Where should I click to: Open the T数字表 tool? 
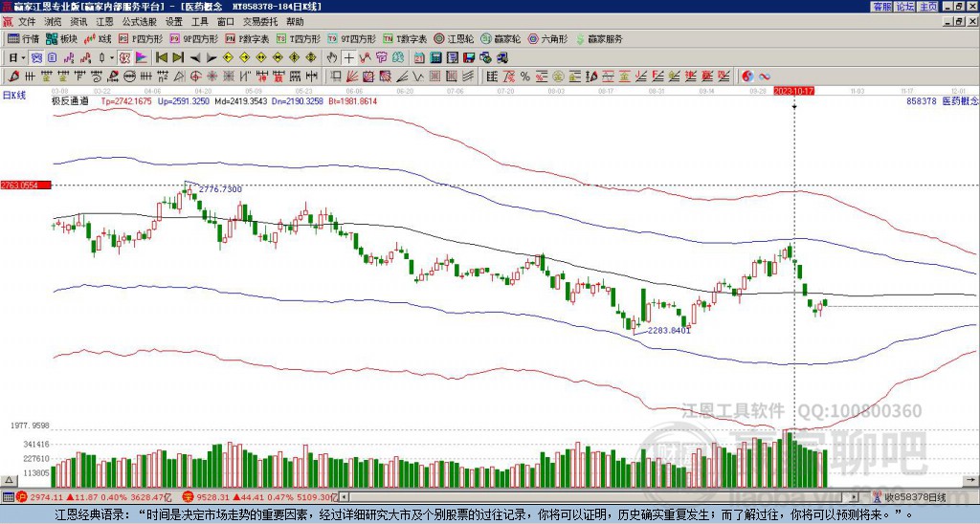405,38
